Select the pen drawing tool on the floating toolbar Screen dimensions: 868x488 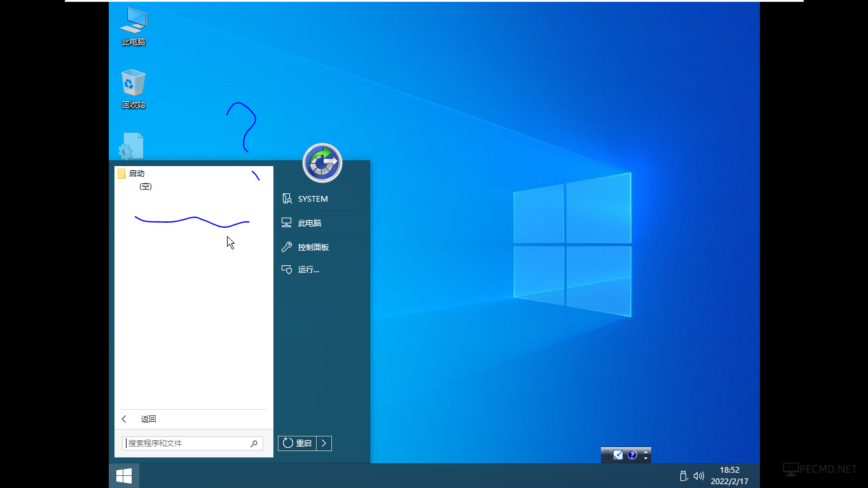618,455
